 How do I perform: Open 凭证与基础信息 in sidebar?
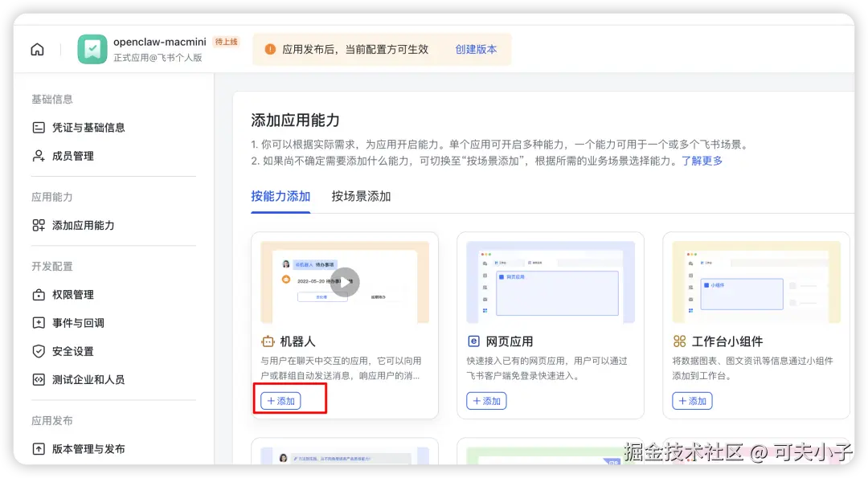(x=88, y=128)
